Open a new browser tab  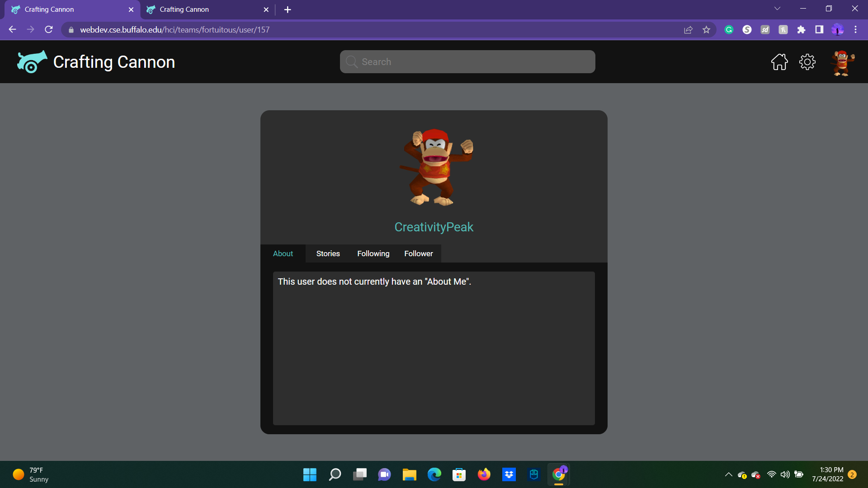click(x=288, y=9)
